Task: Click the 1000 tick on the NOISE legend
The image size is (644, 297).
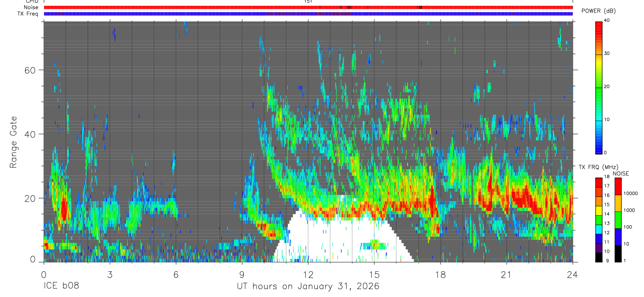Action: (630, 210)
